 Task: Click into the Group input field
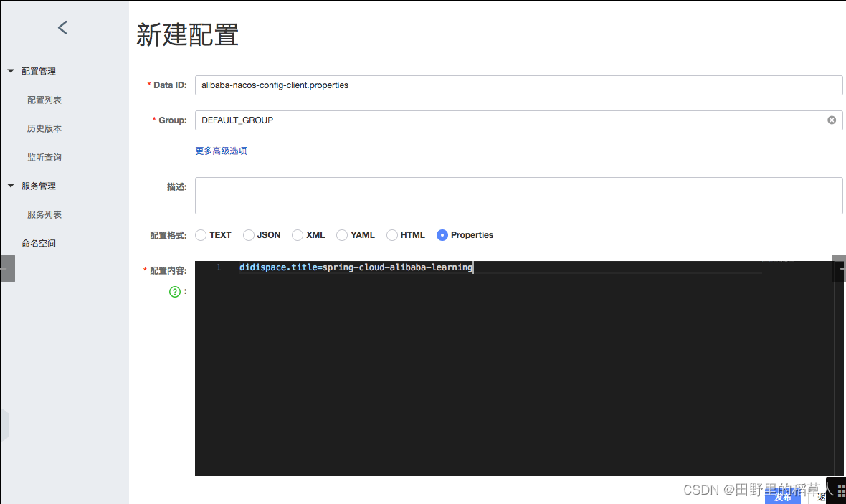click(x=518, y=120)
